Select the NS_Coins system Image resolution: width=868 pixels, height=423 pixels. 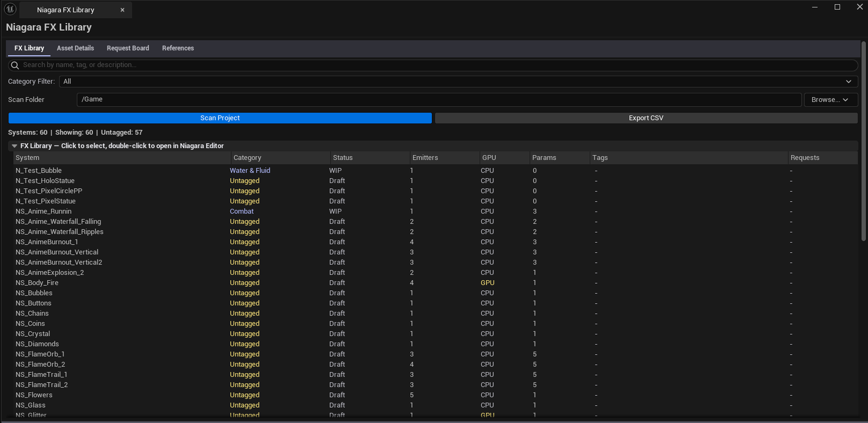coord(436,324)
